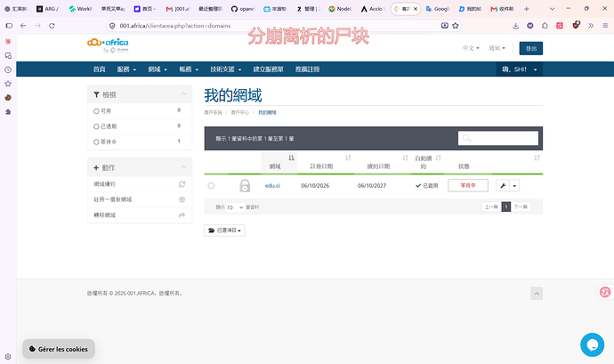Image resolution: width=614 pixels, height=364 pixels.
Task: Open the downloads arrow icon in toolbar
Action: [x=516, y=26]
